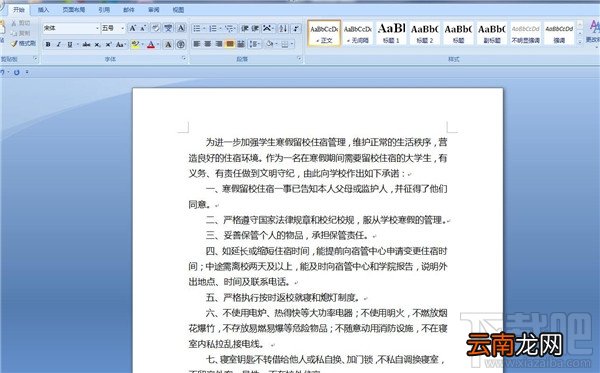600x373 pixels.
Task: Click the Sort (A-Z) icon
Action: pos(283,28)
